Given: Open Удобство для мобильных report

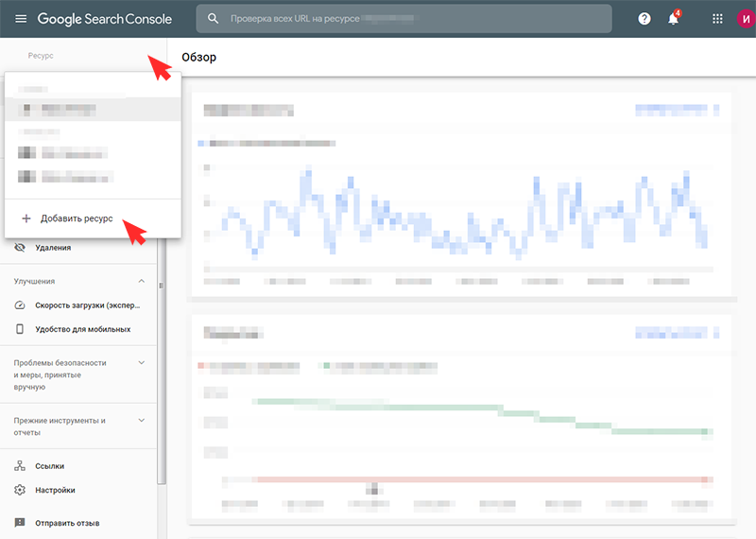Looking at the screenshot, I should tap(83, 329).
